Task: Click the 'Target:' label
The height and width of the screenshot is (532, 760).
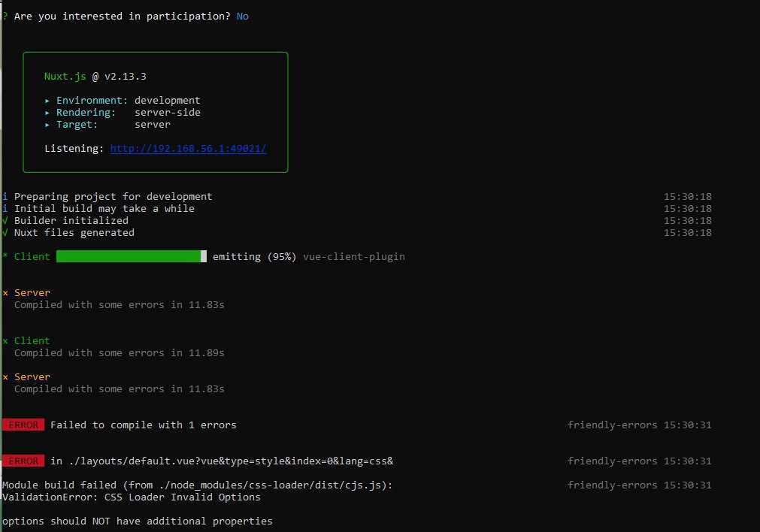Action: click(77, 125)
